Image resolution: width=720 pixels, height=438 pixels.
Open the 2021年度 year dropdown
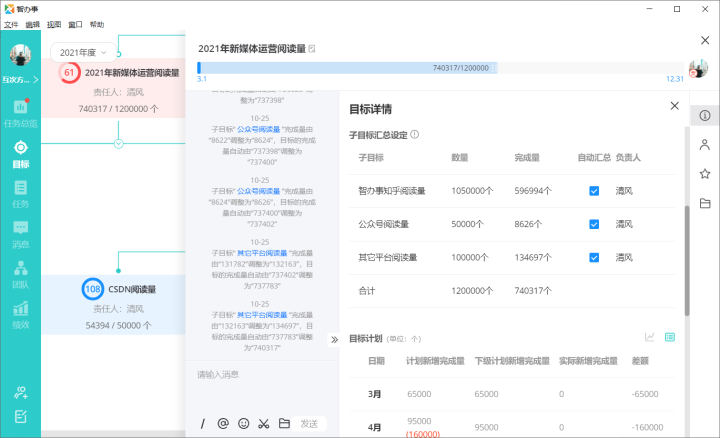point(83,52)
